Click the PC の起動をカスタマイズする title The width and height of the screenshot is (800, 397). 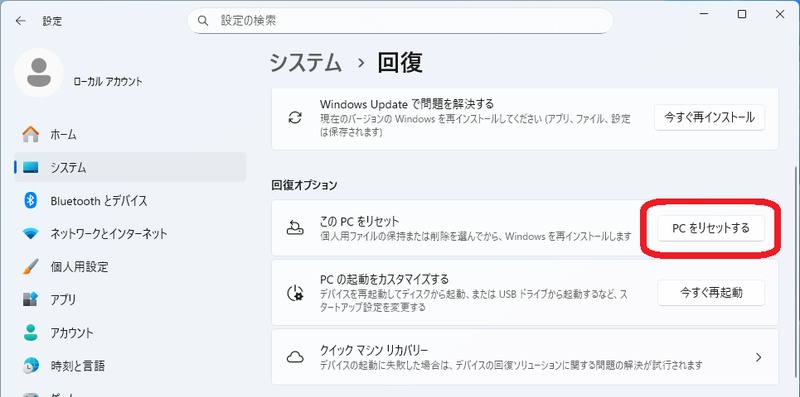point(384,280)
